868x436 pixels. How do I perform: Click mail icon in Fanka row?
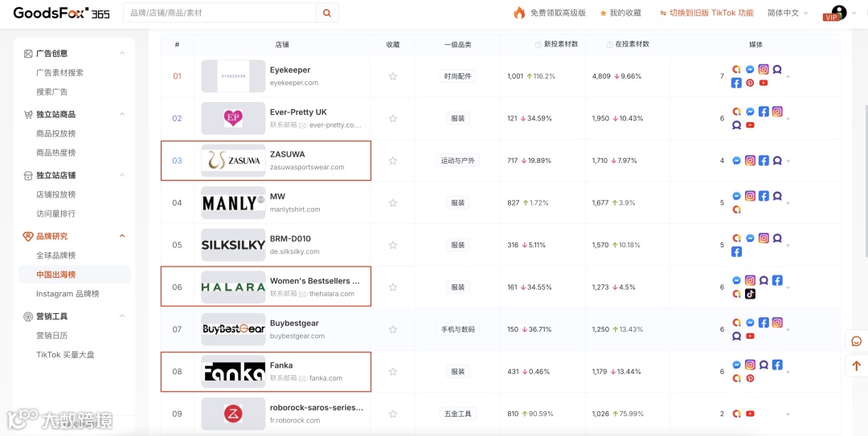pyautogui.click(x=302, y=378)
